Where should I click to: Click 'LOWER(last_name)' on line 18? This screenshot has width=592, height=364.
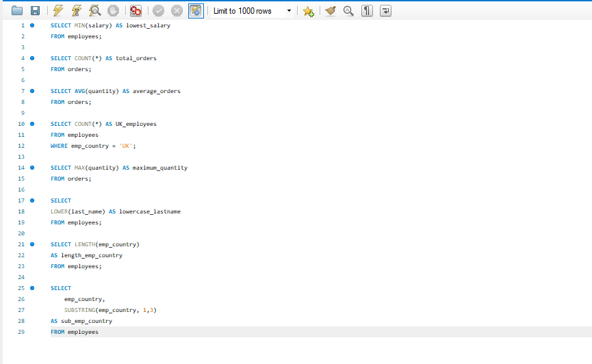point(78,211)
